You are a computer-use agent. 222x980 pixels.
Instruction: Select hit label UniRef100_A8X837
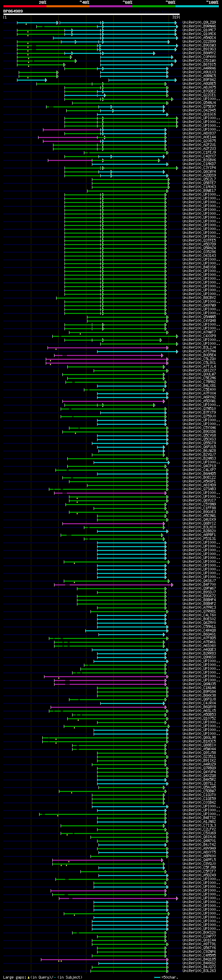click(199, 133)
